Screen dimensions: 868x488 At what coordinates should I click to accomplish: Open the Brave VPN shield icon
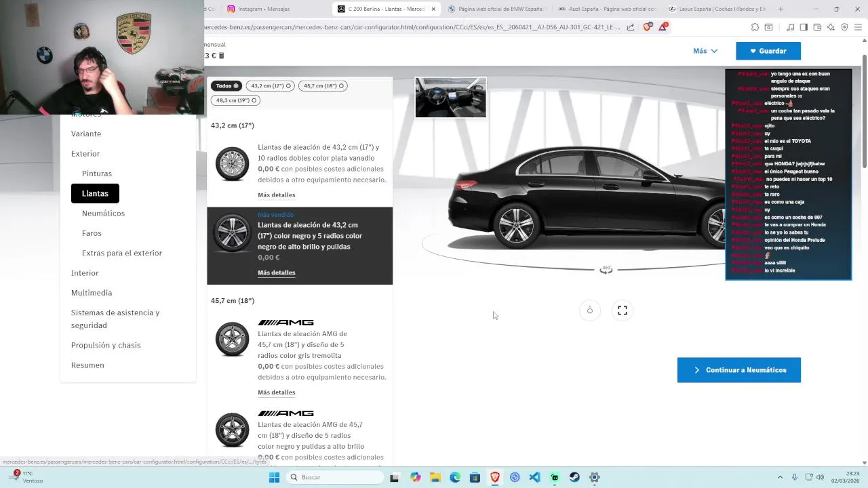point(844,27)
